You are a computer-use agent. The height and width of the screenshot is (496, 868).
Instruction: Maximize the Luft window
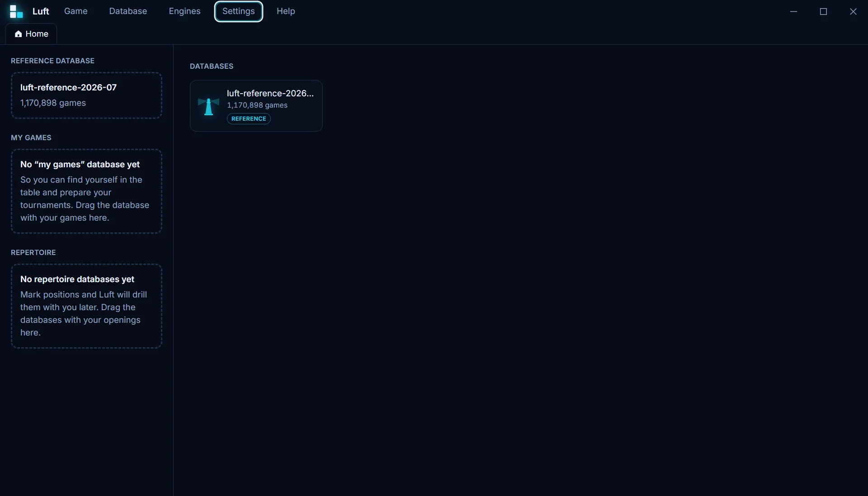click(x=823, y=11)
